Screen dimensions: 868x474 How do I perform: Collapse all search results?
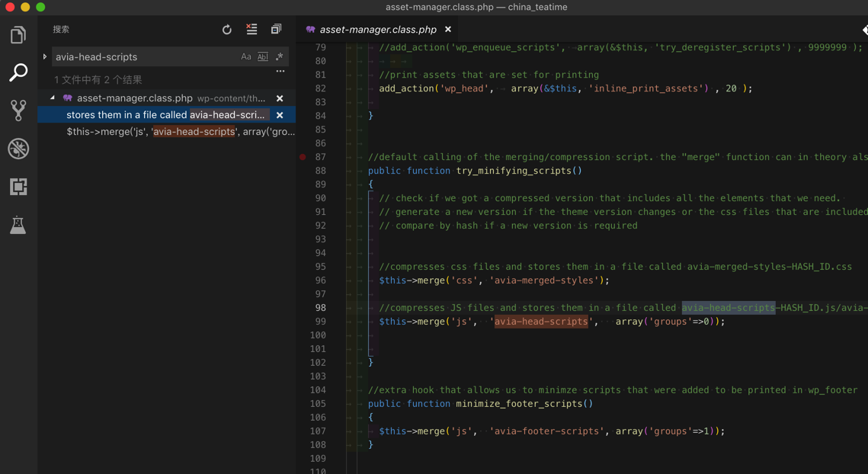coord(276,29)
